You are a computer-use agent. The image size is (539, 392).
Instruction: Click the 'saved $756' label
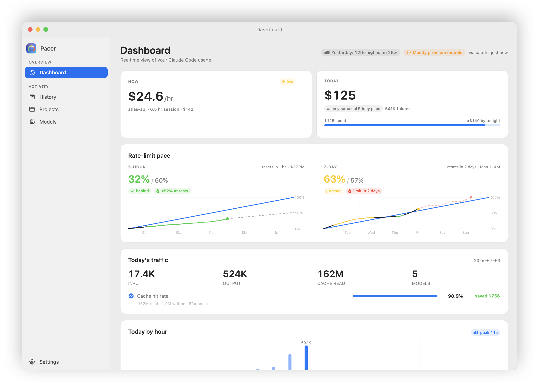(487, 296)
